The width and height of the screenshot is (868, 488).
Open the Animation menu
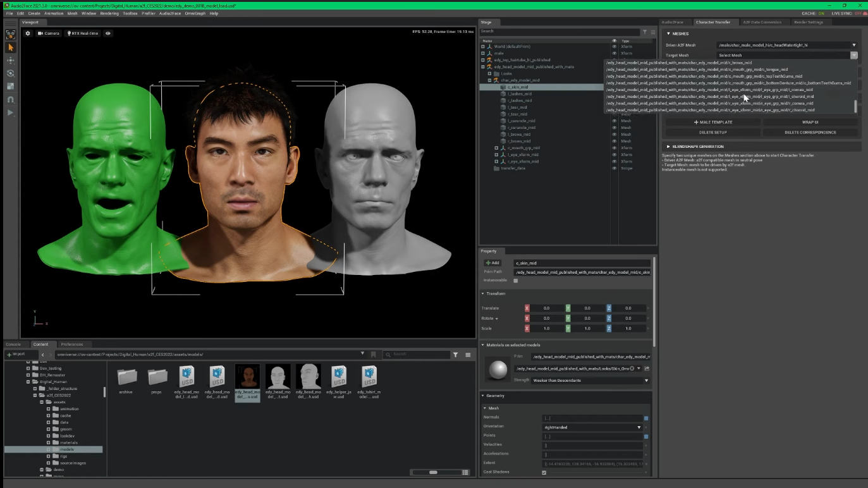point(54,13)
